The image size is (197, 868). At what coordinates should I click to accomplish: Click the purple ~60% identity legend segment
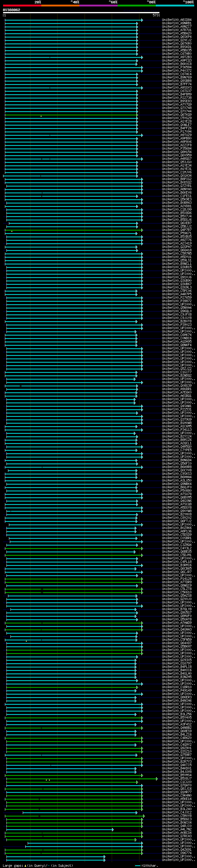click(99, 6)
